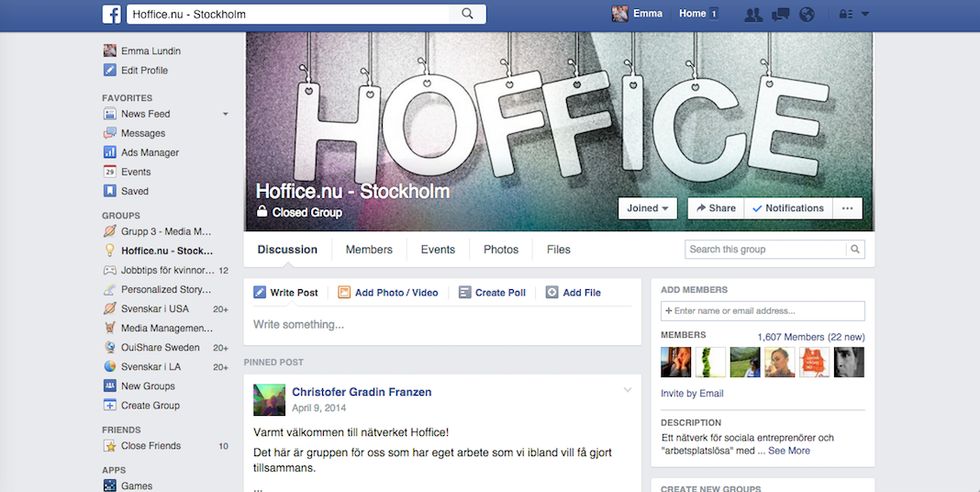Open 1,607 Members link
Screen dimensions: 980x492
tap(811, 337)
